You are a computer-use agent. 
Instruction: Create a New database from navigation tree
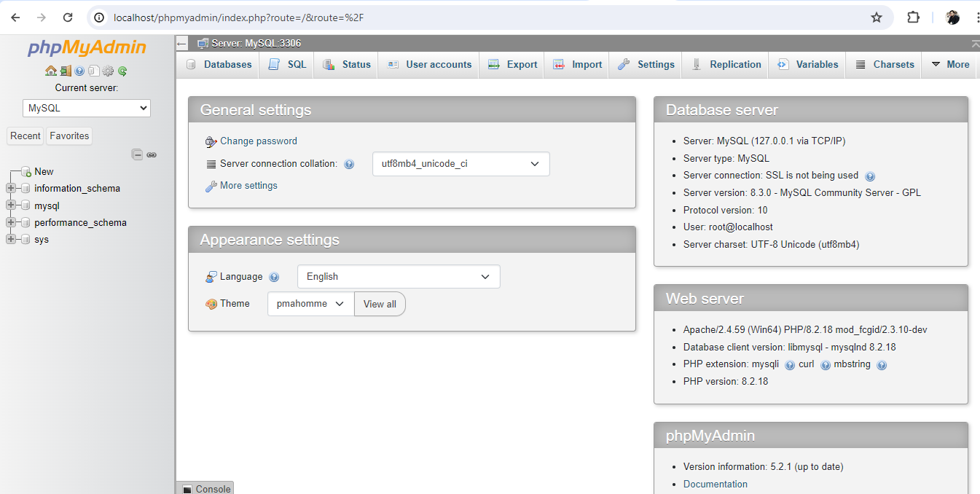pos(44,171)
